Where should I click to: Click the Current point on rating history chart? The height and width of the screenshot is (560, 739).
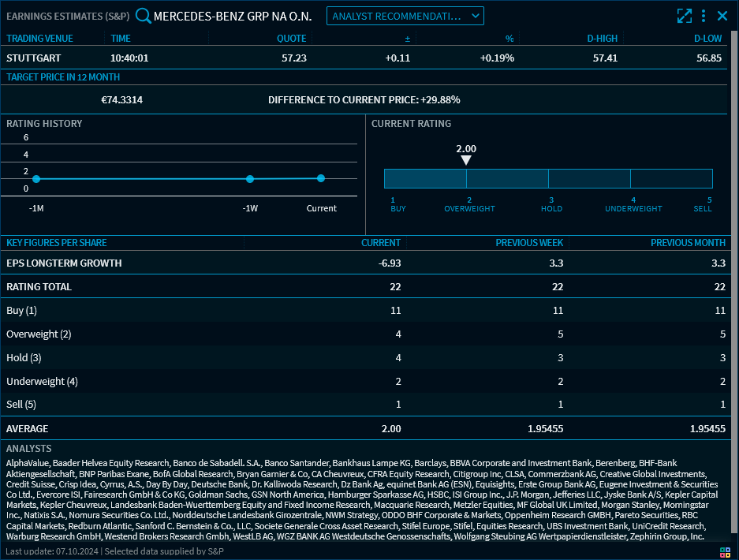click(x=321, y=178)
